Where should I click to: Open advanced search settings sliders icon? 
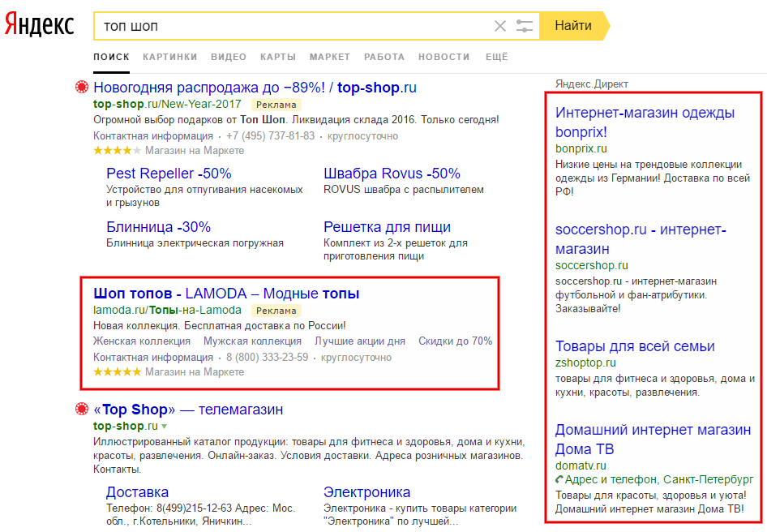(x=525, y=26)
